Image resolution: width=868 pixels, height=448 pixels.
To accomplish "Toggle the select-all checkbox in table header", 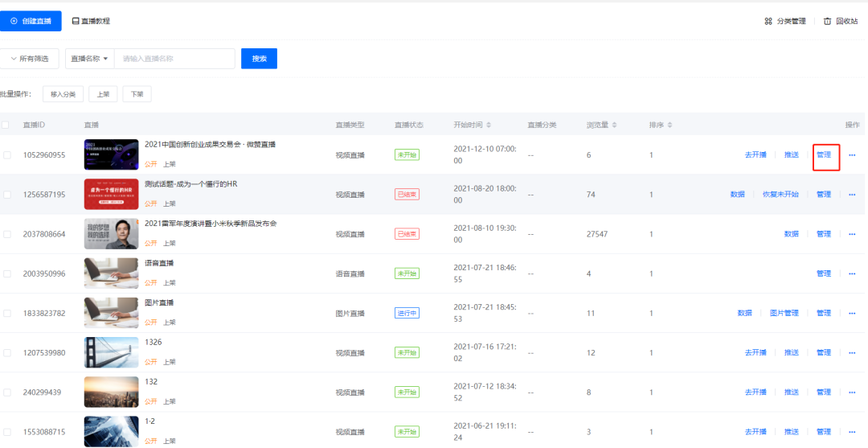I will point(6,125).
